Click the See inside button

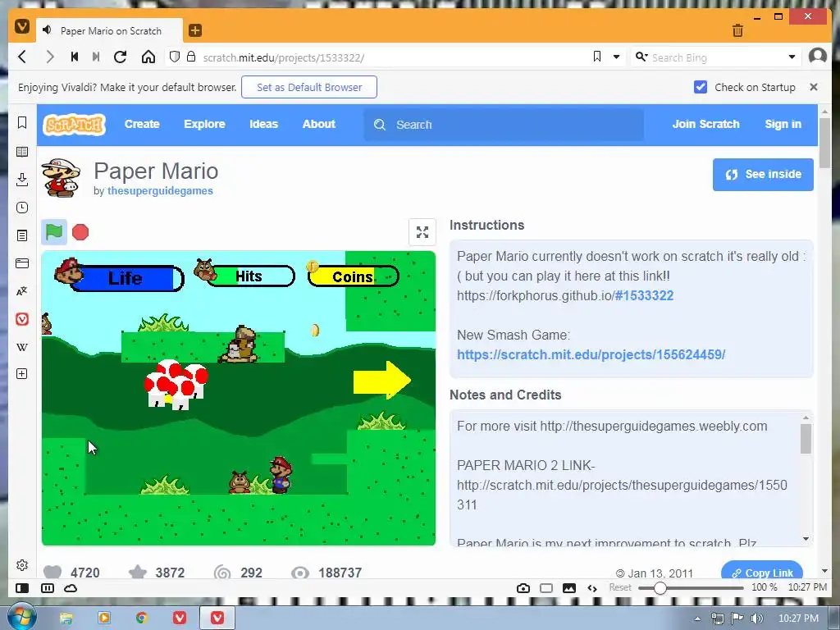coord(763,175)
